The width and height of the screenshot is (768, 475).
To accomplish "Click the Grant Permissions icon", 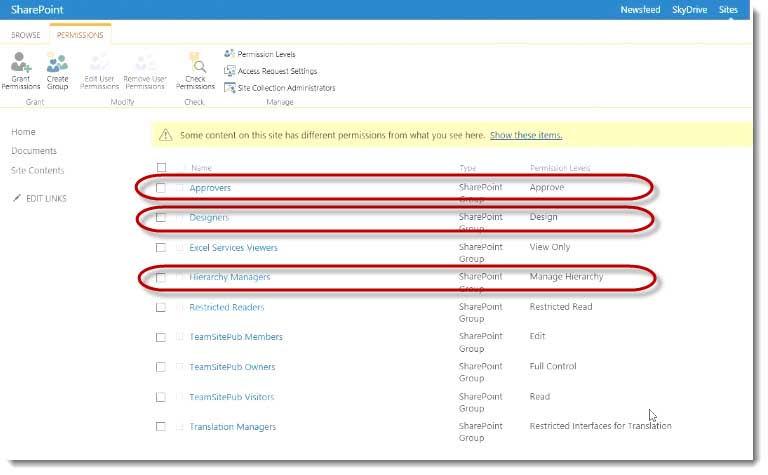I will (x=21, y=63).
